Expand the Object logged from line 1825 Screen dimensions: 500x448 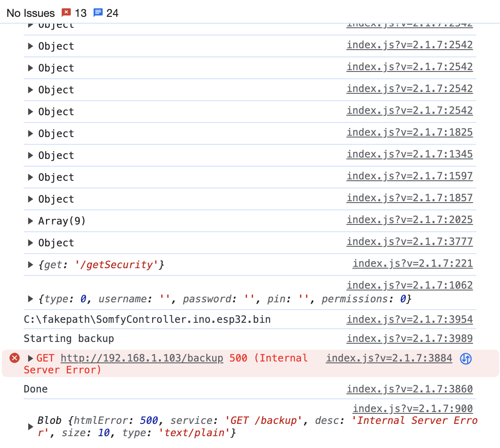tap(30, 133)
